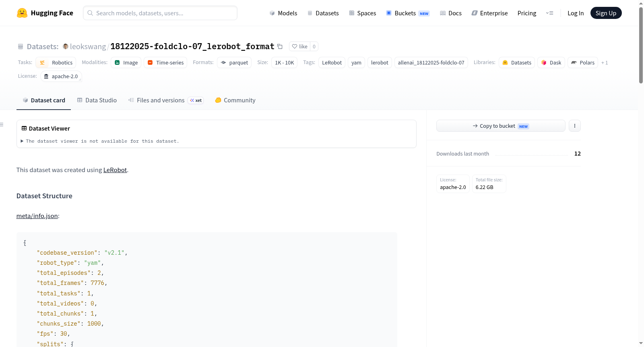This screenshot has width=644, height=347.
Task: Open the Models page
Action: coord(283,13)
